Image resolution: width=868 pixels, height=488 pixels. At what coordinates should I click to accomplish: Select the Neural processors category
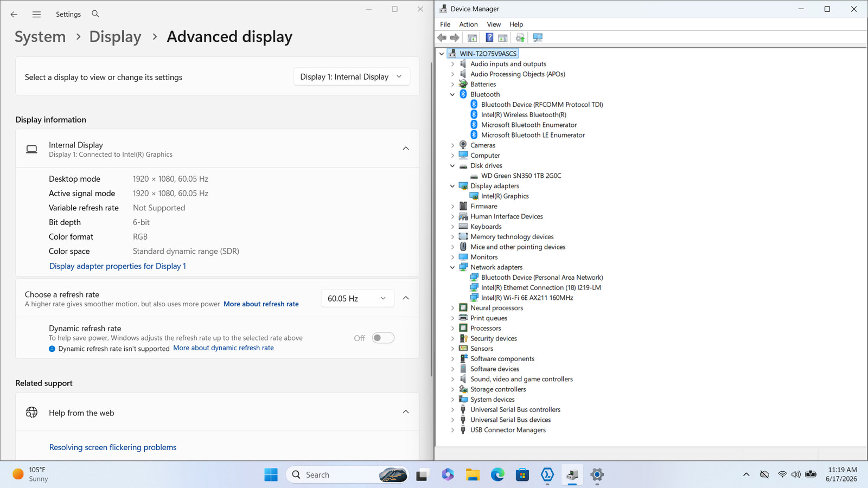496,308
